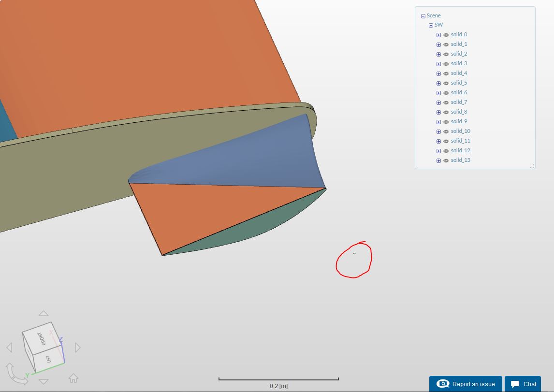Rotate view down with bottom arrow
Image resolution: width=554 pixels, height=392 pixels.
(44, 381)
